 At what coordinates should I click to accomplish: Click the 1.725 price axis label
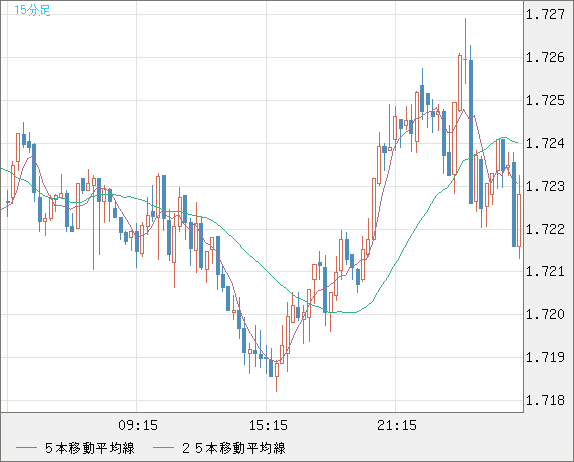[x=545, y=100]
